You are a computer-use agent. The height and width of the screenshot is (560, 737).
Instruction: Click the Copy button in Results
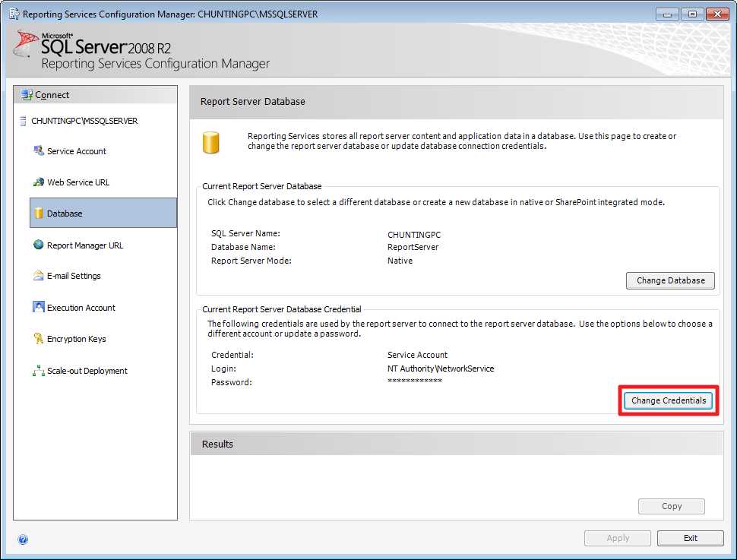(671, 506)
